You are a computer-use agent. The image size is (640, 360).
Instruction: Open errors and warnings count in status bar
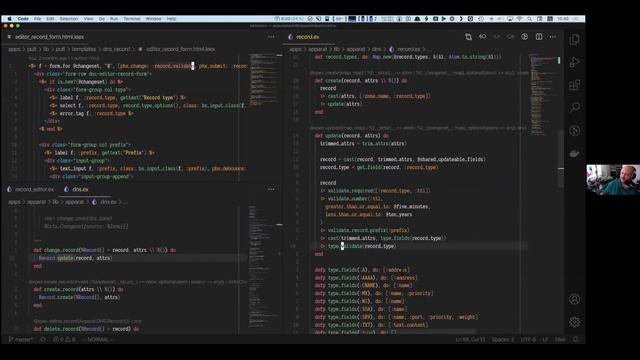click(64, 340)
